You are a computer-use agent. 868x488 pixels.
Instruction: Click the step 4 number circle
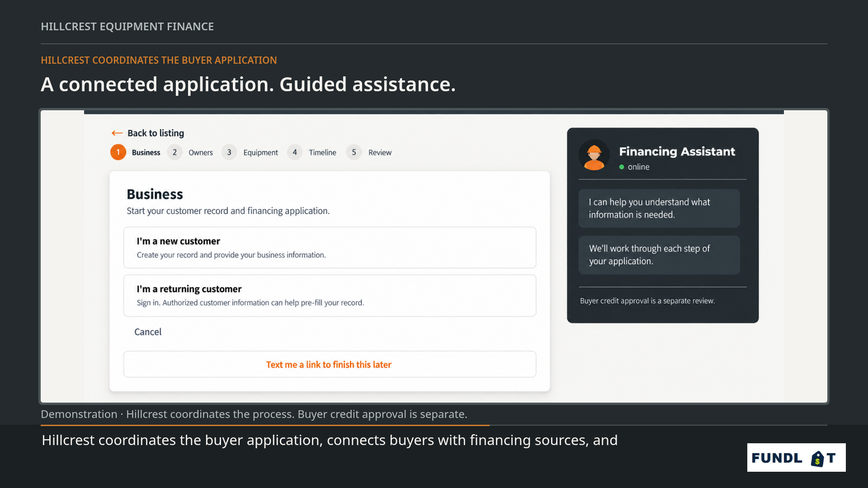(295, 152)
